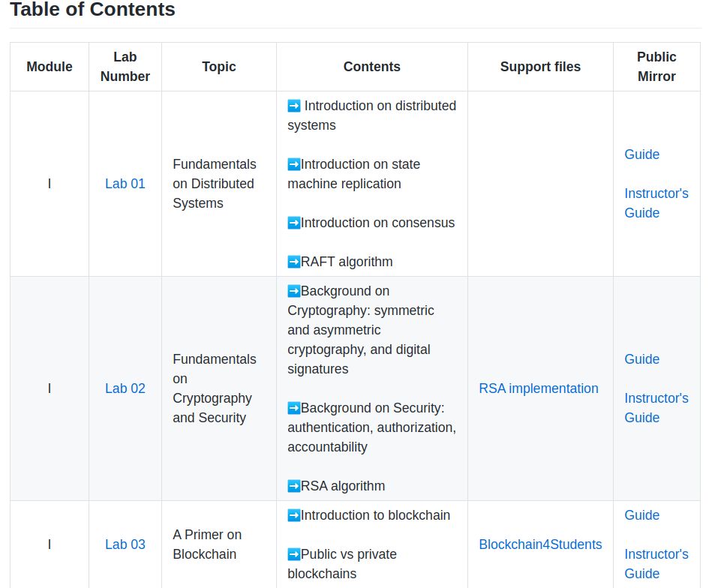
Task: Click arrow icon beside Introduction on state machine
Action: pyautogui.click(x=294, y=164)
